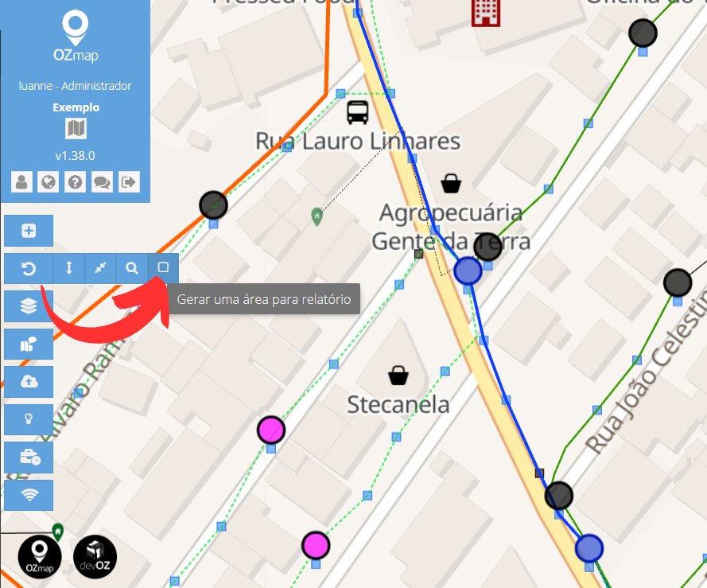707x588 pixels.
Task: Click the logout arrow icon
Action: [x=129, y=182]
